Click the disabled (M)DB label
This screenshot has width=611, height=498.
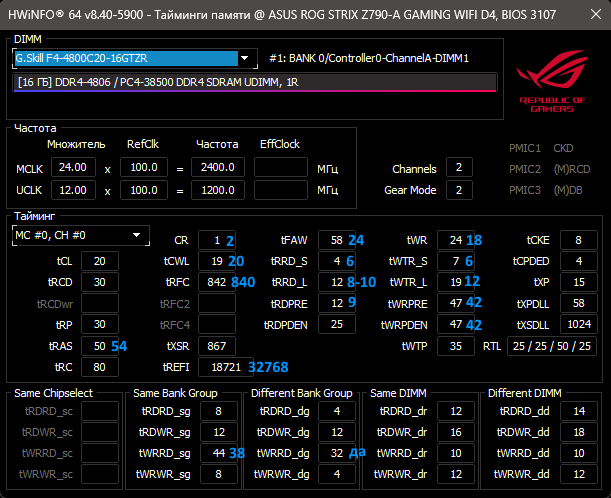tap(568, 190)
